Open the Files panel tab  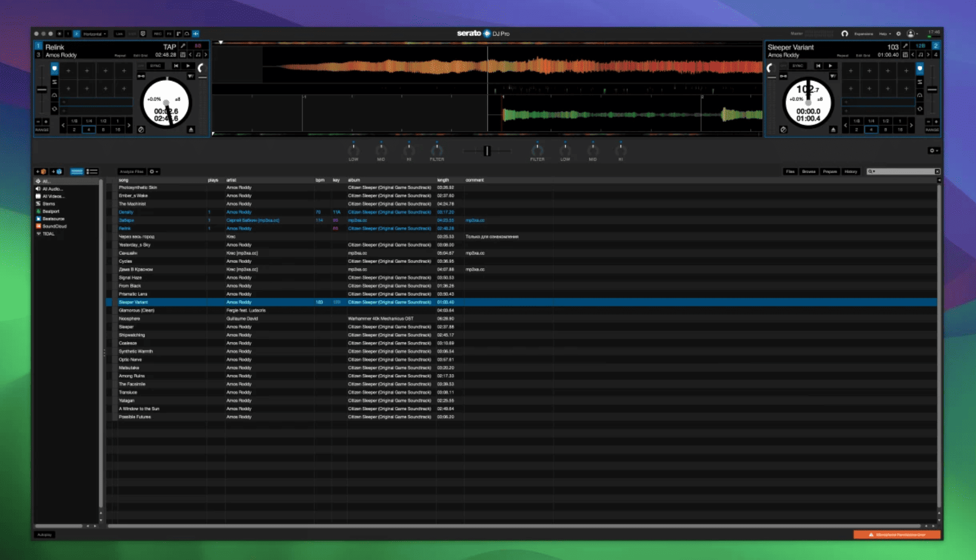coord(790,171)
